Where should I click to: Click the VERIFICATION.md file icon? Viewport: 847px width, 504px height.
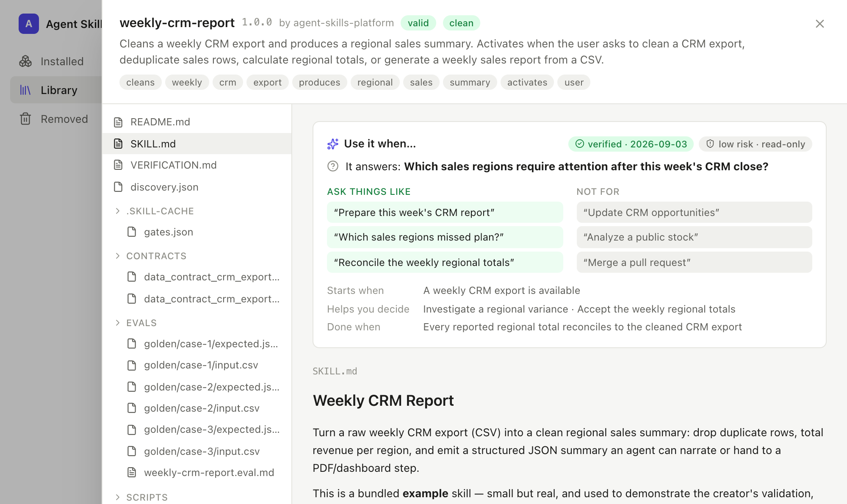click(118, 165)
